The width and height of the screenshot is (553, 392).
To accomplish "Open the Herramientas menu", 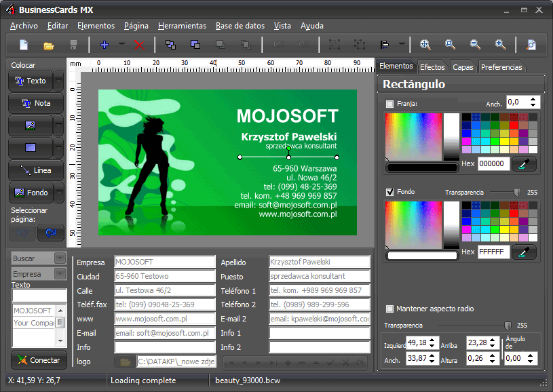I will click(182, 26).
